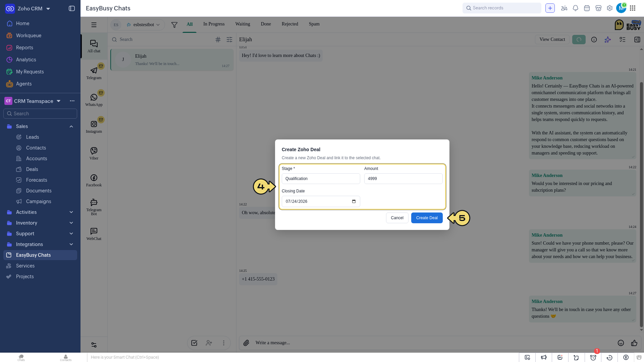The image size is (644, 362).
Task: Switch to the Spam tab
Action: (314, 24)
